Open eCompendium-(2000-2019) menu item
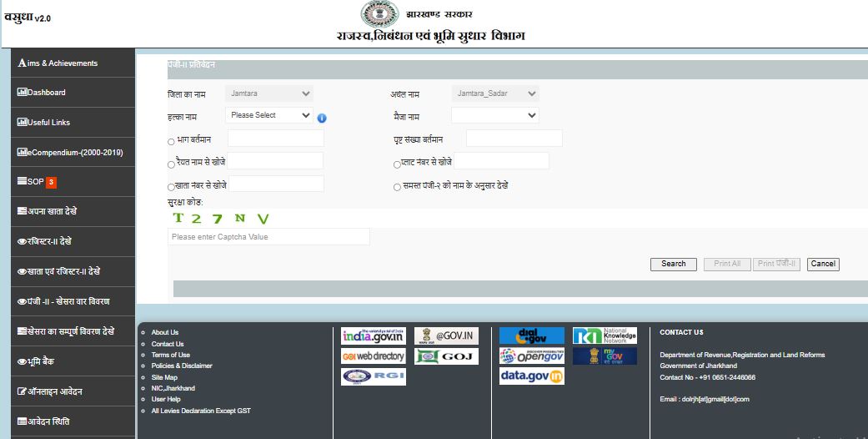Screen dimensions: 868x439 73,153
